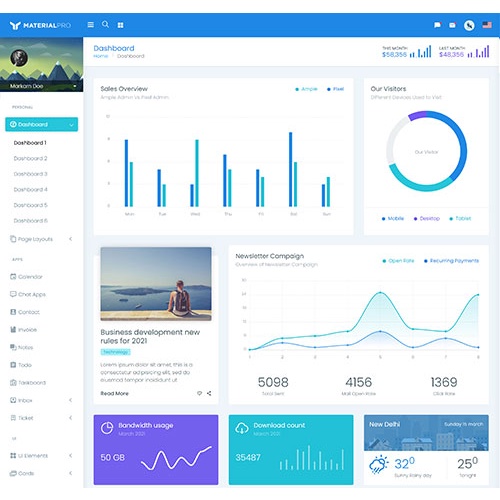Select Dashboard 1 in sidebar
Screen dimensions: 500x500
click(x=30, y=143)
